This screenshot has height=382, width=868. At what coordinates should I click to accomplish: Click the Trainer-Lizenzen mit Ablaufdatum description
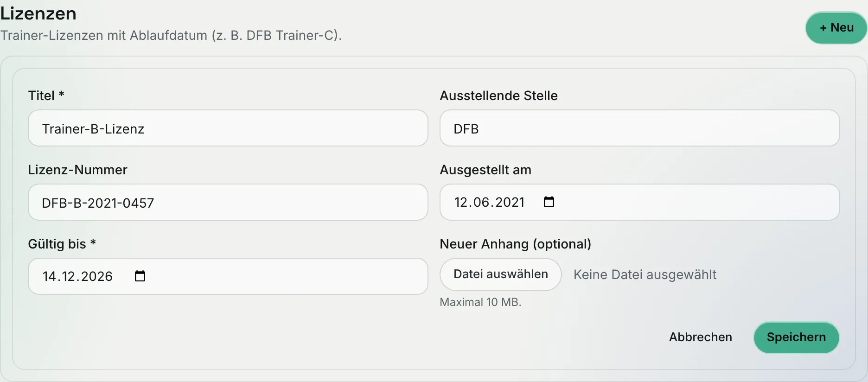[x=171, y=35]
